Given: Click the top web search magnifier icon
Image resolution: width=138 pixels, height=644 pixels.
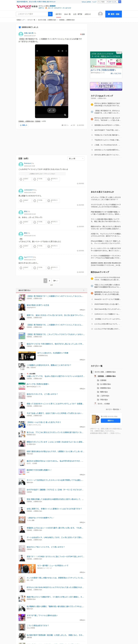Looking at the screenshot, I should 120,2.
